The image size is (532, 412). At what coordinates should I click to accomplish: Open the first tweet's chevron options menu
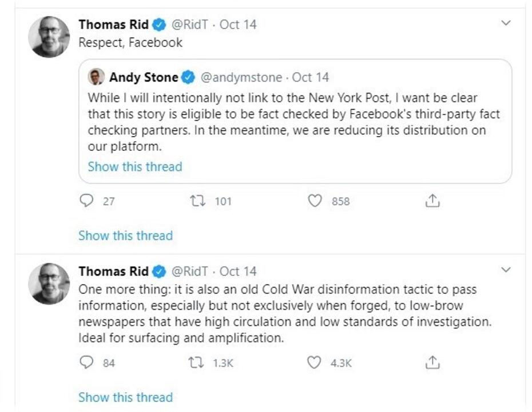pos(505,23)
